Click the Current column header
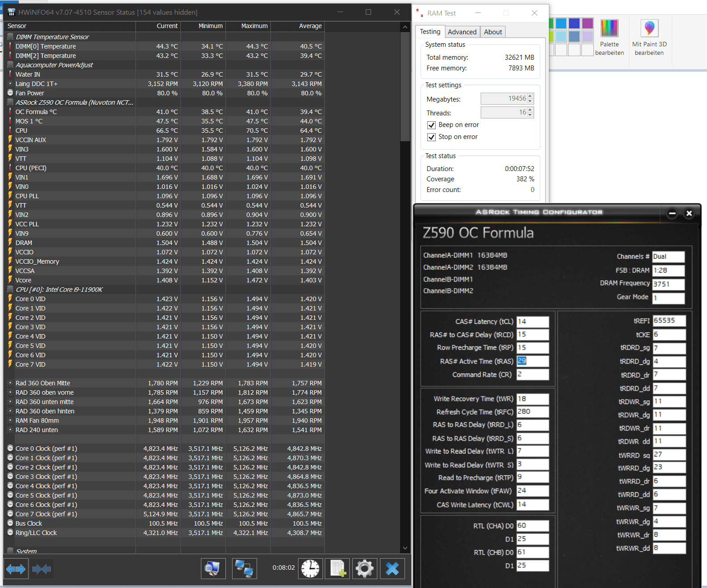The image size is (707, 588). 158,26
